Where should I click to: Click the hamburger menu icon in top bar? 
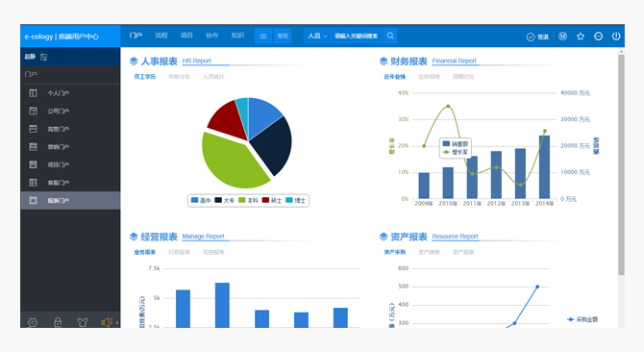[263, 37]
